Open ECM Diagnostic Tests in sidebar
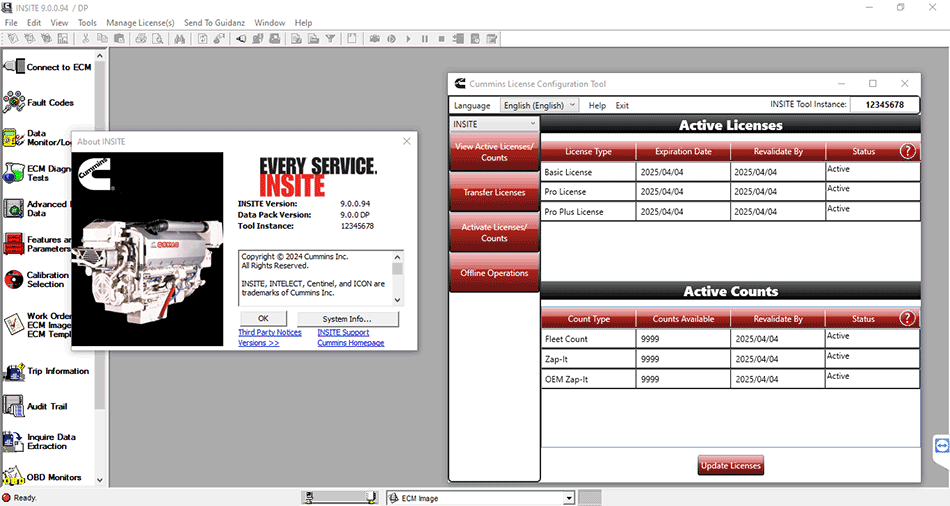Screen dimensions: 950x506 tap(36, 173)
